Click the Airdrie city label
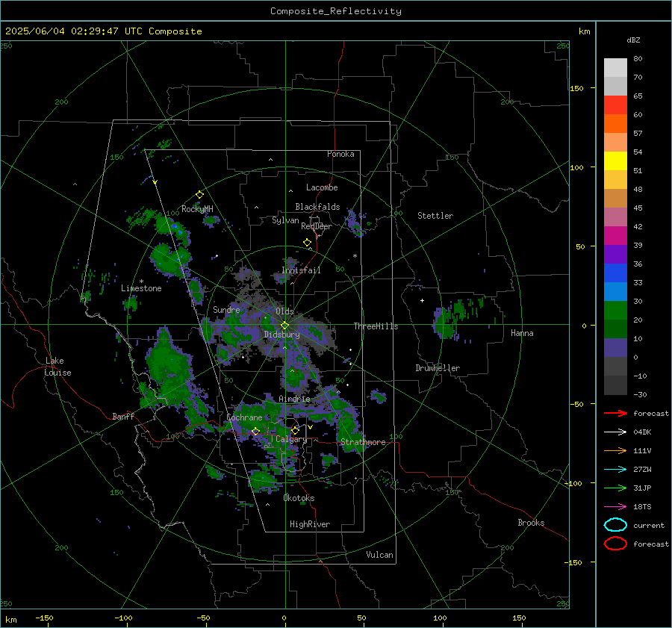Image resolution: width=672 pixels, height=628 pixels. (294, 399)
